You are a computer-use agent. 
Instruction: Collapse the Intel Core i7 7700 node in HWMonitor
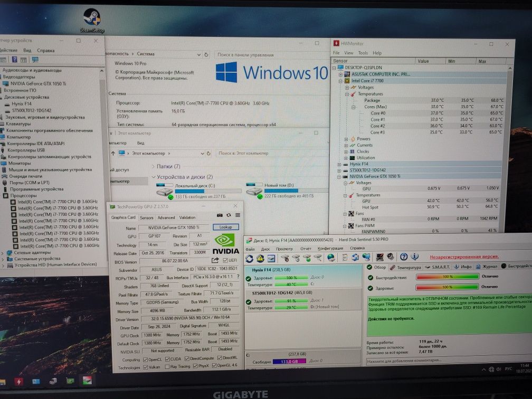pos(340,81)
